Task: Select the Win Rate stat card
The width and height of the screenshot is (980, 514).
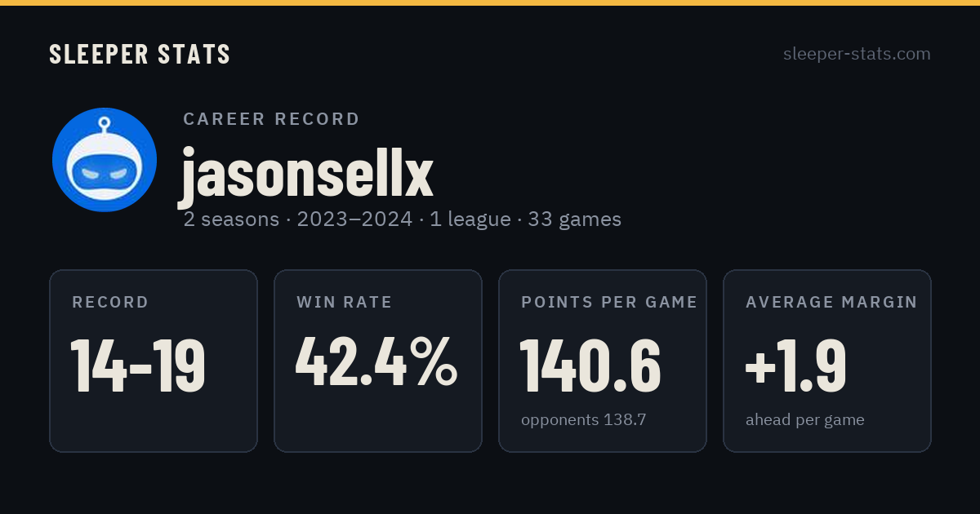Action: (378, 361)
